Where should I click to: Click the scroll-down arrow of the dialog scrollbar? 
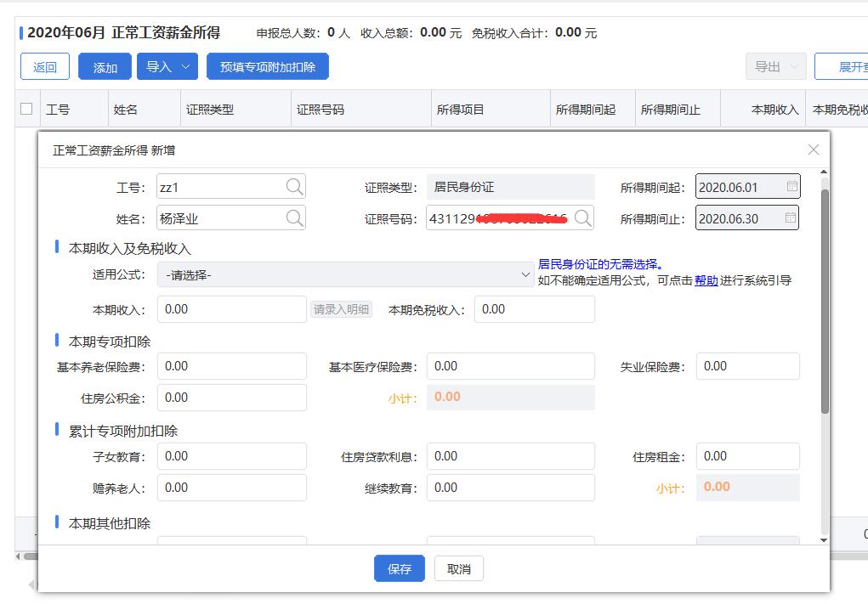(x=824, y=539)
